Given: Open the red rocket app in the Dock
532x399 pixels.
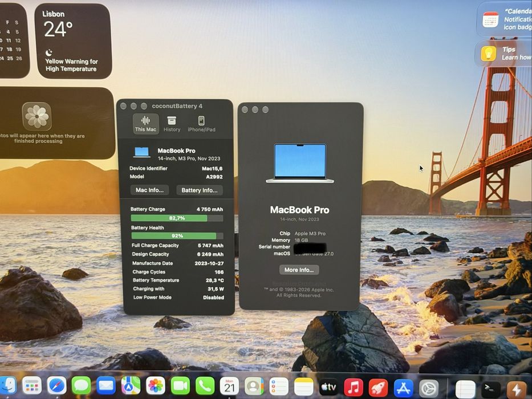Looking at the screenshot, I should click(378, 388).
